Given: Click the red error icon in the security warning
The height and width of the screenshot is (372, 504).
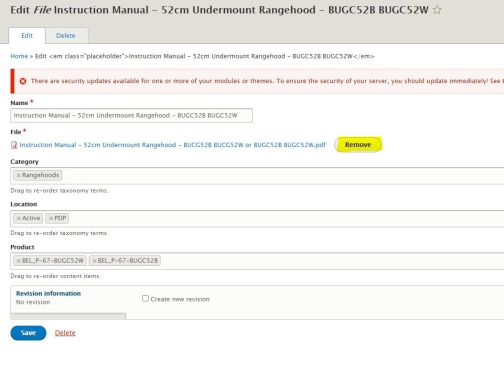Looking at the screenshot, I should (23, 81).
